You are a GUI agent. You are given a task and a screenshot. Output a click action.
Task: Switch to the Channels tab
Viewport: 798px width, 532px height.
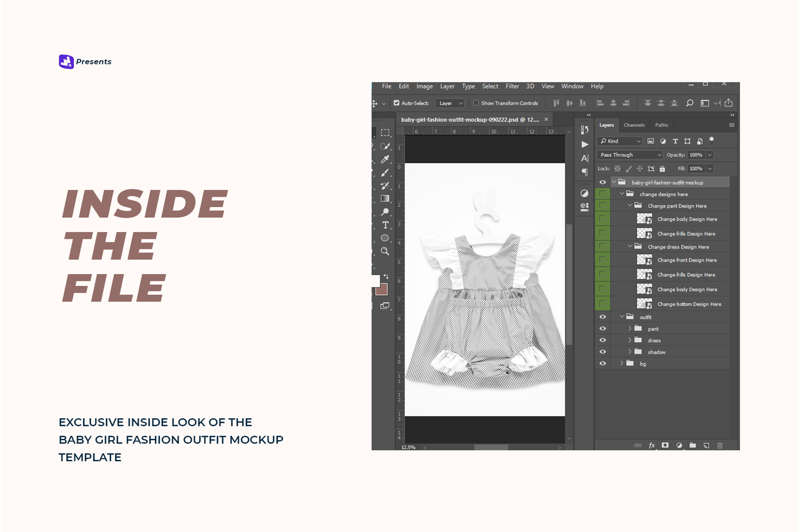(x=634, y=125)
